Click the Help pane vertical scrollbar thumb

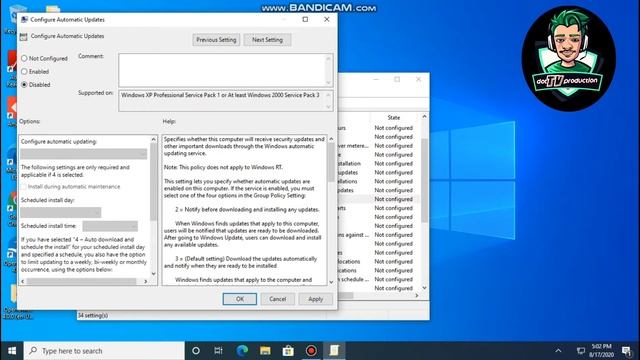(x=331, y=162)
